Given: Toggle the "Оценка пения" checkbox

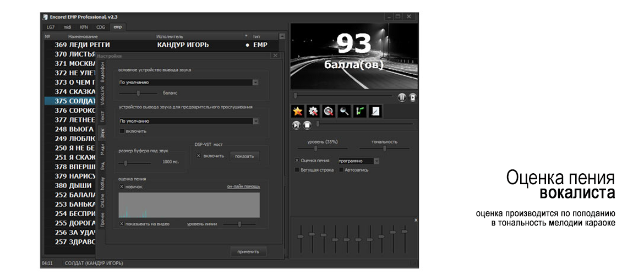Looking at the screenshot, I should pyautogui.click(x=297, y=161).
